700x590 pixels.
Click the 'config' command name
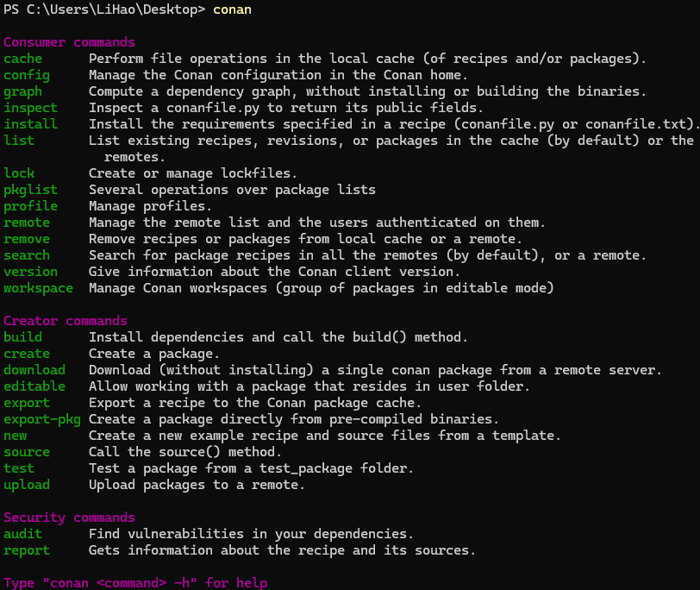(27, 75)
